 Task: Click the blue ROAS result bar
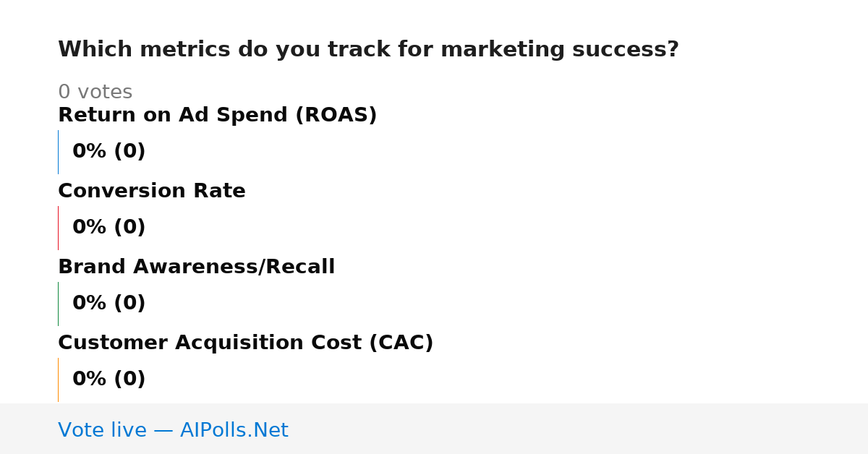tap(58, 152)
